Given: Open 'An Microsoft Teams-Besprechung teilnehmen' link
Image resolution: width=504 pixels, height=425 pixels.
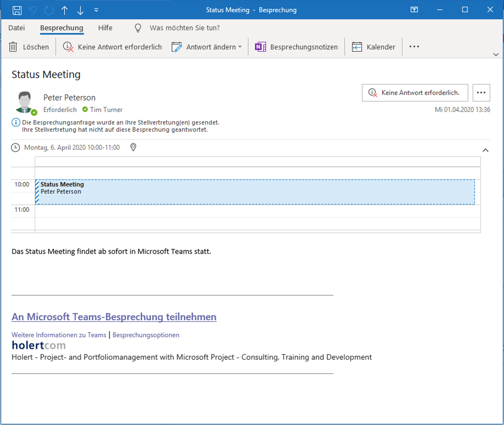Looking at the screenshot, I should pos(114,317).
